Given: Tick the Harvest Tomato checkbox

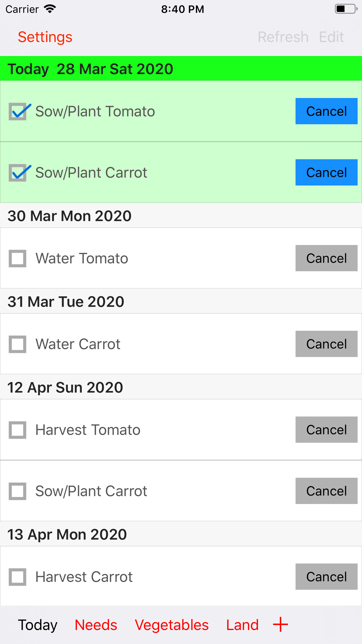Looking at the screenshot, I should [17, 430].
